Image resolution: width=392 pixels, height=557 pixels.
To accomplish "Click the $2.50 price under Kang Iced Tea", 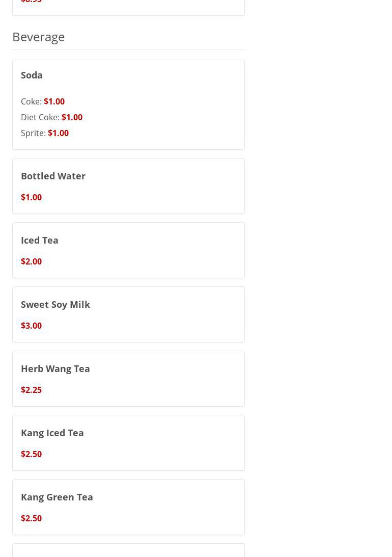I will [31, 454].
